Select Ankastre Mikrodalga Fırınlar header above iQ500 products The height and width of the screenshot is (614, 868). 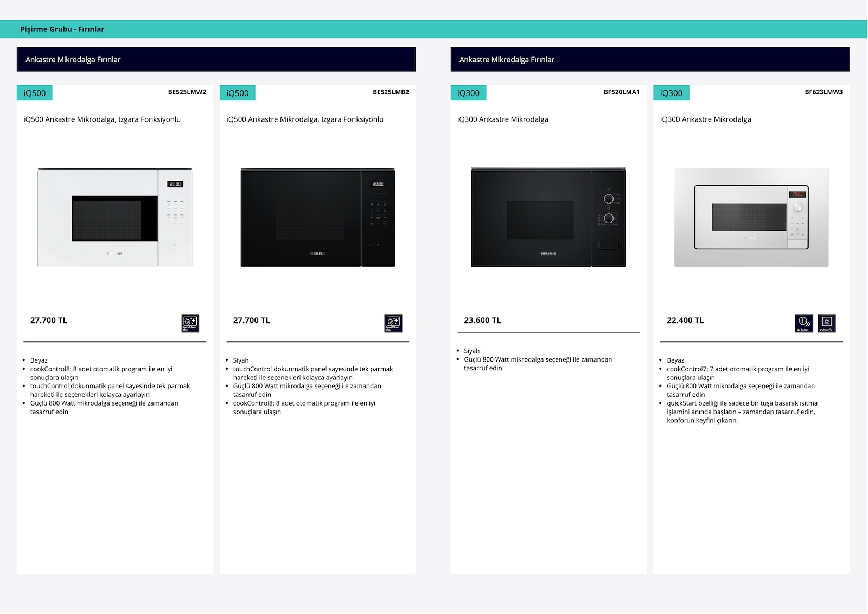[216, 59]
